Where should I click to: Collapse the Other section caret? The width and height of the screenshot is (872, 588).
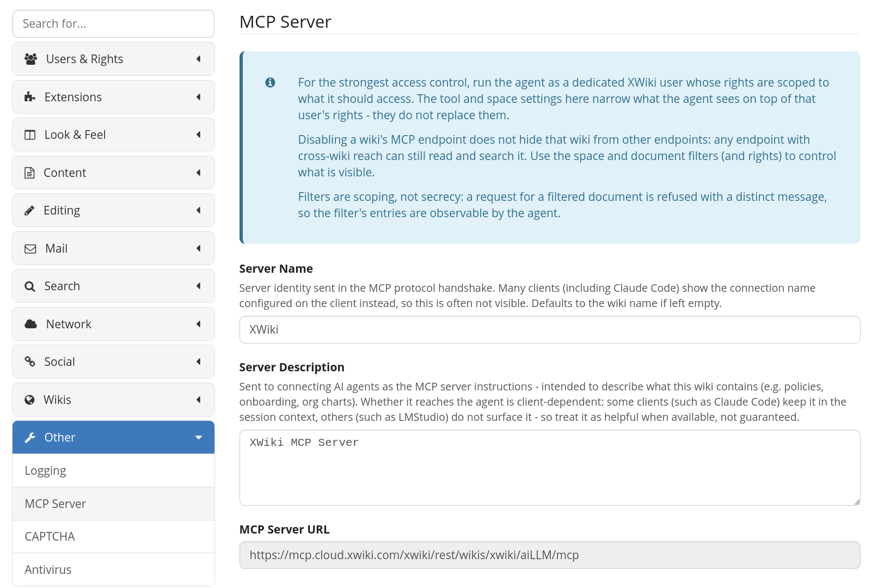coord(199,437)
